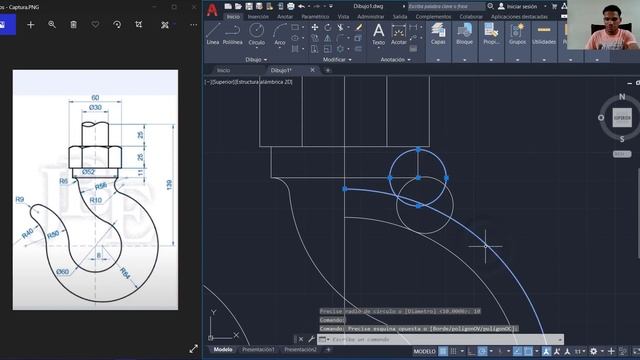Click the zoom icon in Photos viewer
Viewport: 640px width, 360px height.
(x=52, y=24)
